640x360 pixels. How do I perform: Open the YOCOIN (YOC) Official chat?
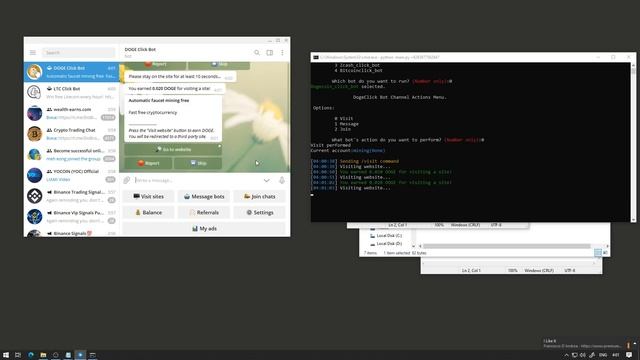(71, 175)
